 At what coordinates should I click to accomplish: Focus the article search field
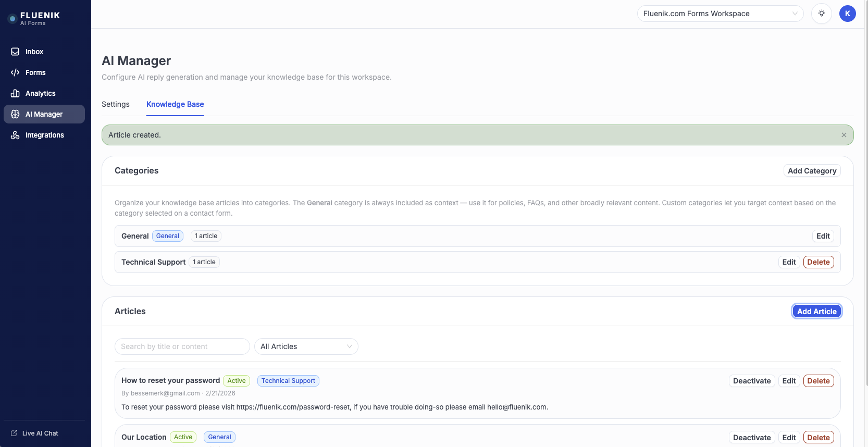click(x=182, y=346)
